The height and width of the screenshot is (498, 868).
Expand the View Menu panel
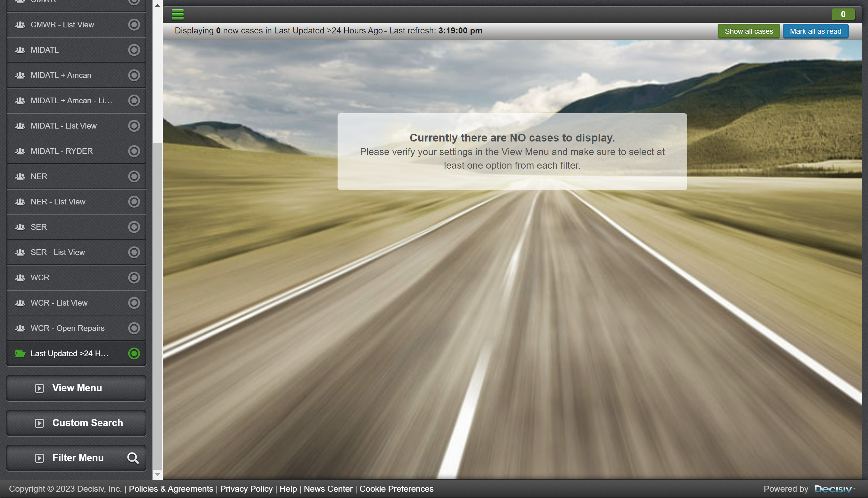coord(76,388)
